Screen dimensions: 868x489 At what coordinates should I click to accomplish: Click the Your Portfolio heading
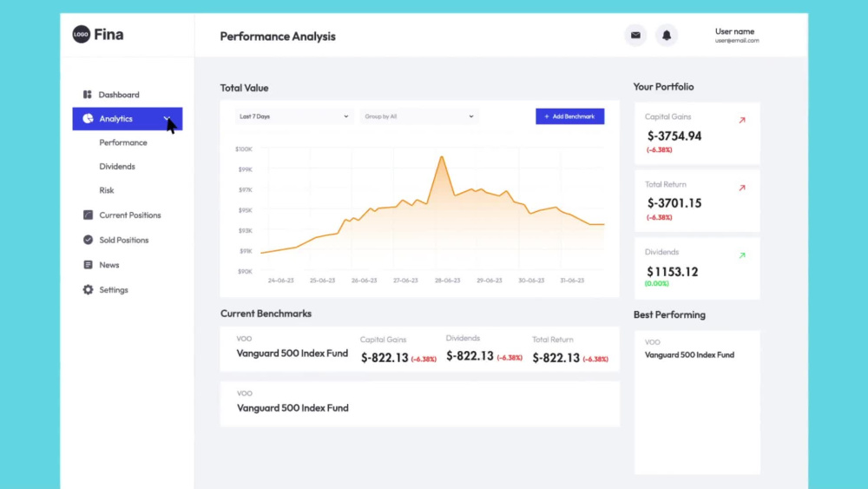[x=663, y=87]
